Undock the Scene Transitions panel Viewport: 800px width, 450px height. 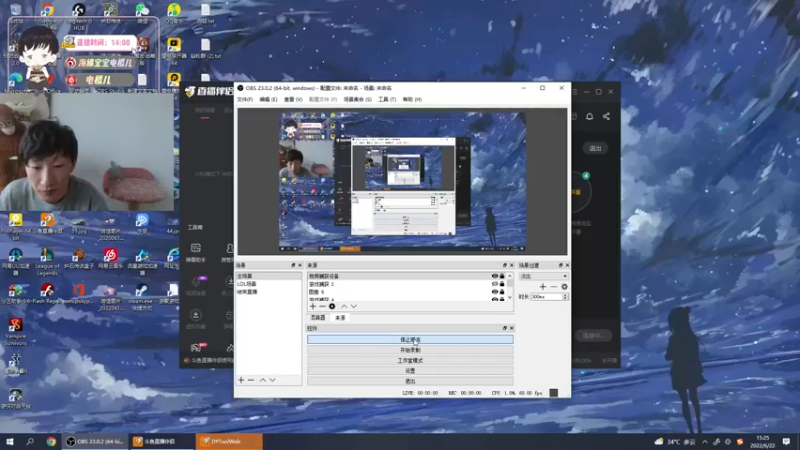[x=560, y=265]
